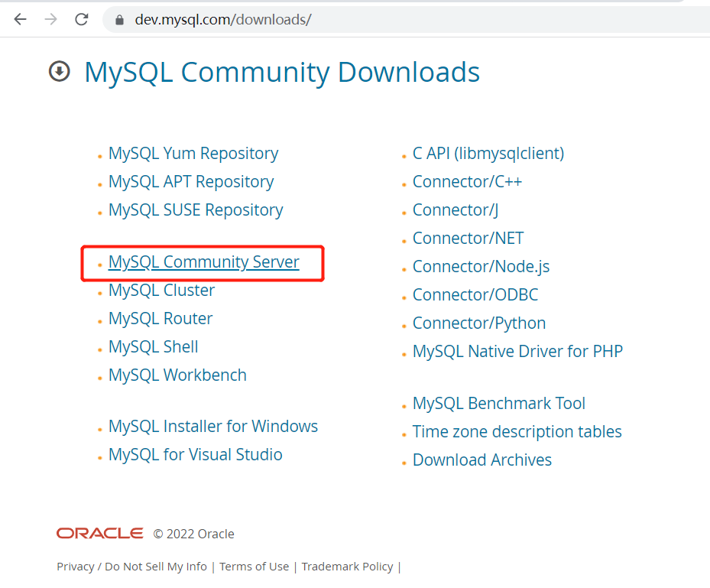This screenshot has width=710, height=588.
Task: Select the Connector/Node.js link
Action: pyautogui.click(x=481, y=267)
